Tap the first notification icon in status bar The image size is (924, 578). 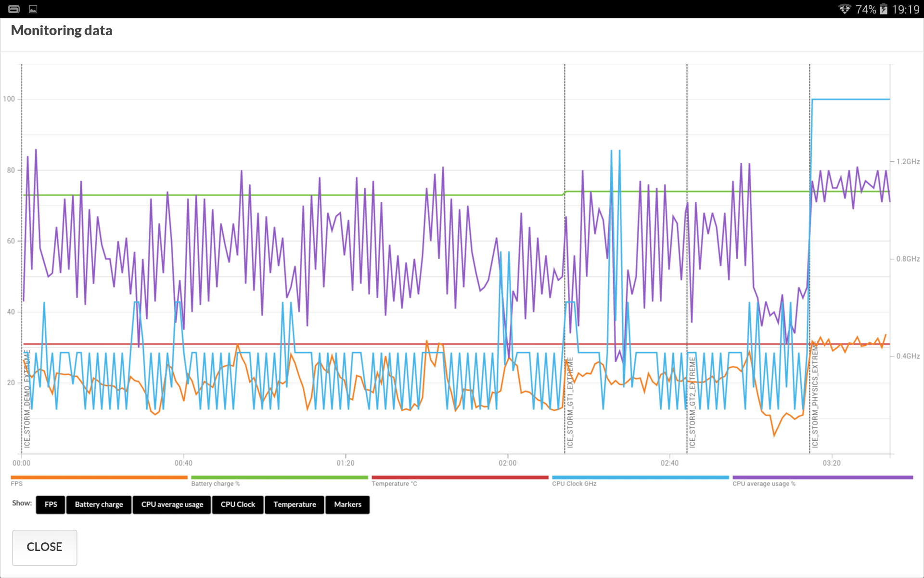pyautogui.click(x=14, y=9)
